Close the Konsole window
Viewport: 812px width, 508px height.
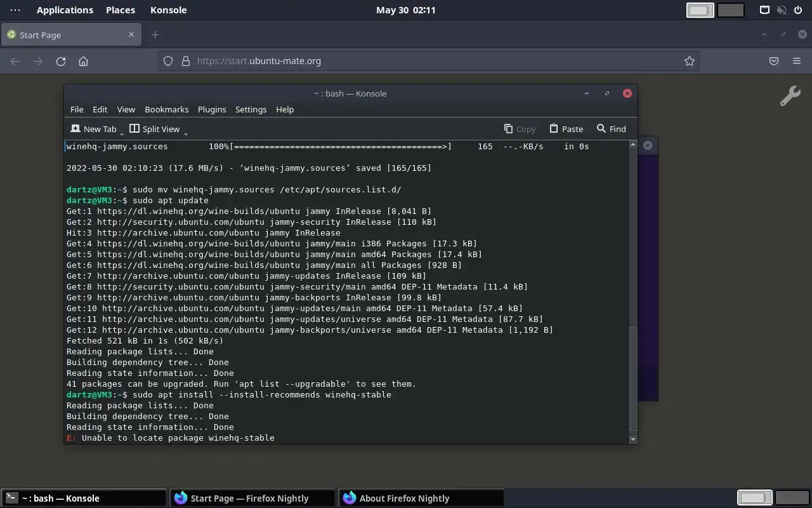point(627,93)
